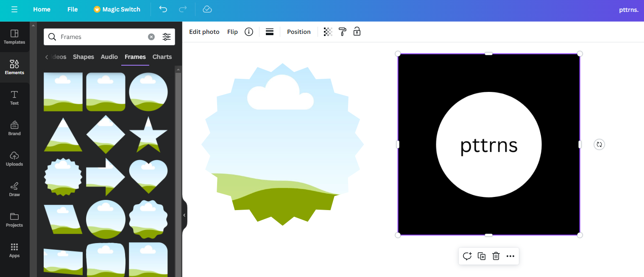Open the Apps sidebar panel

tap(14, 250)
